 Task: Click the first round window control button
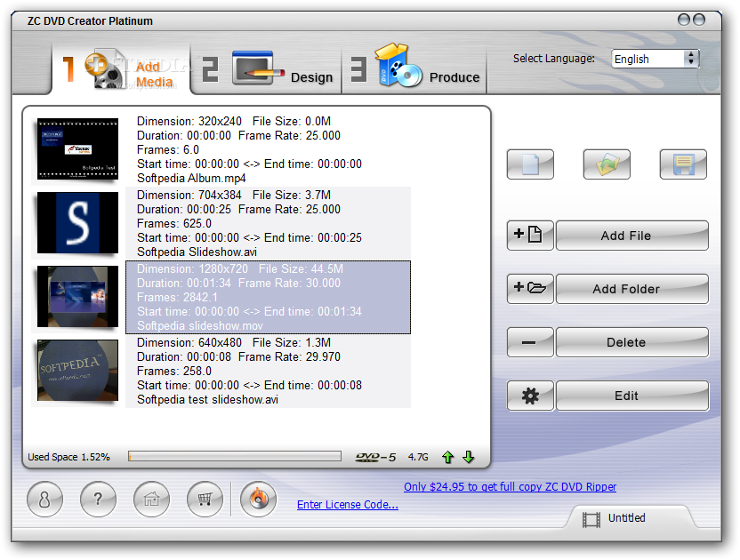684,20
